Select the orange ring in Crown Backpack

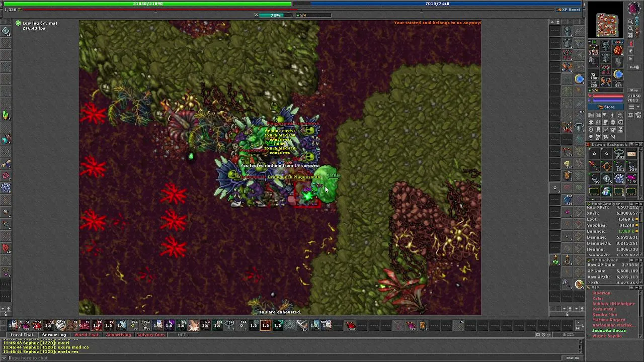tap(606, 166)
